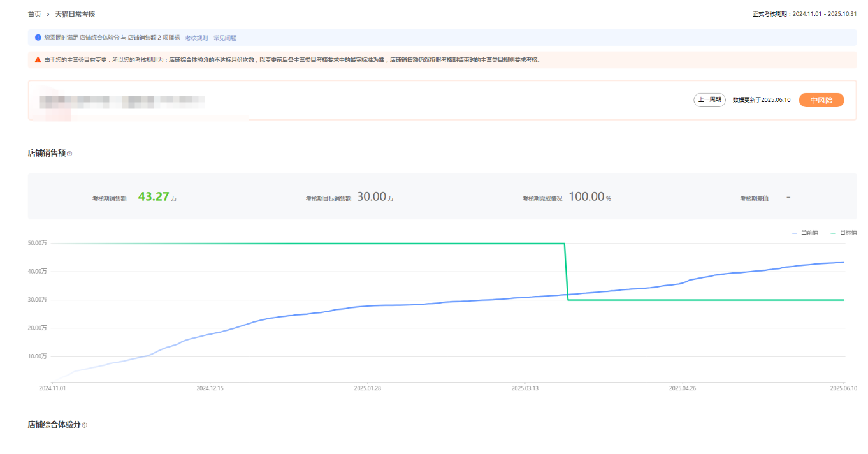This screenshot has width=868, height=454.
Task: Click the 100.00% completion value
Action: 589,197
